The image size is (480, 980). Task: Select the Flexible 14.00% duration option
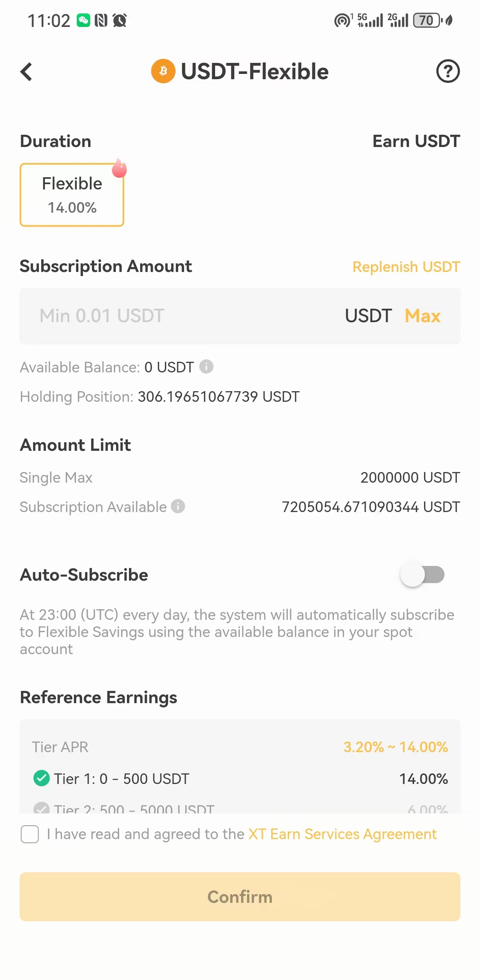click(x=72, y=195)
